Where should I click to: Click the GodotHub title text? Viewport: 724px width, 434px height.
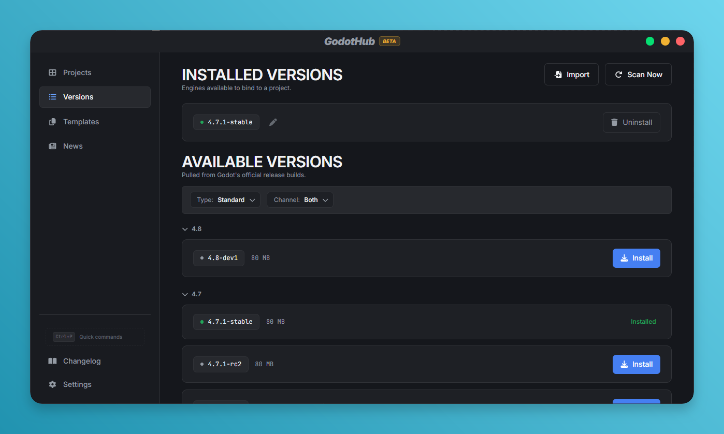pos(350,42)
